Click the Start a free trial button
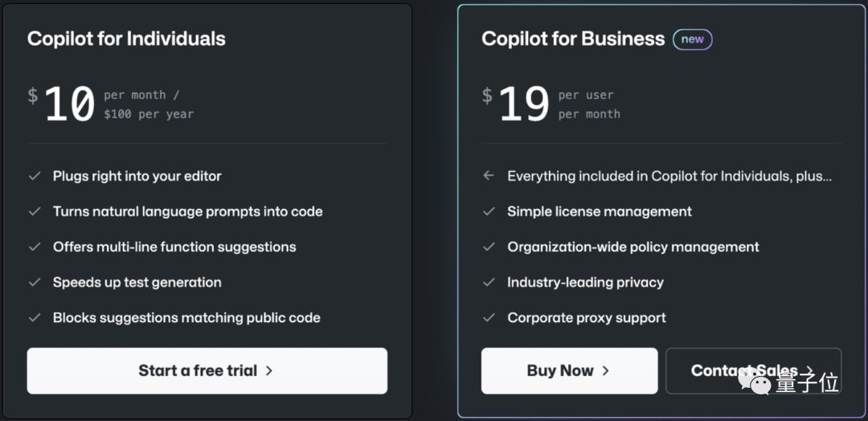 (x=207, y=370)
